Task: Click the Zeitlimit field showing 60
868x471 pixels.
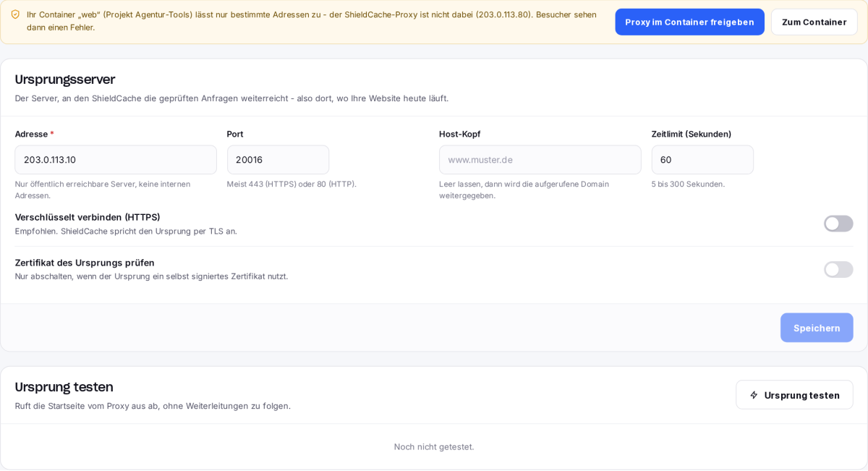Action: 702,160
